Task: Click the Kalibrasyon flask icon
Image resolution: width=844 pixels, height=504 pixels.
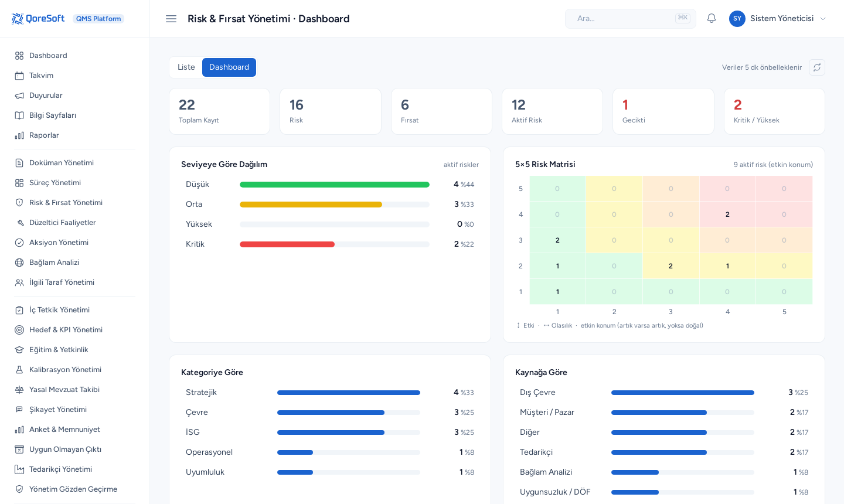Action: pyautogui.click(x=19, y=370)
